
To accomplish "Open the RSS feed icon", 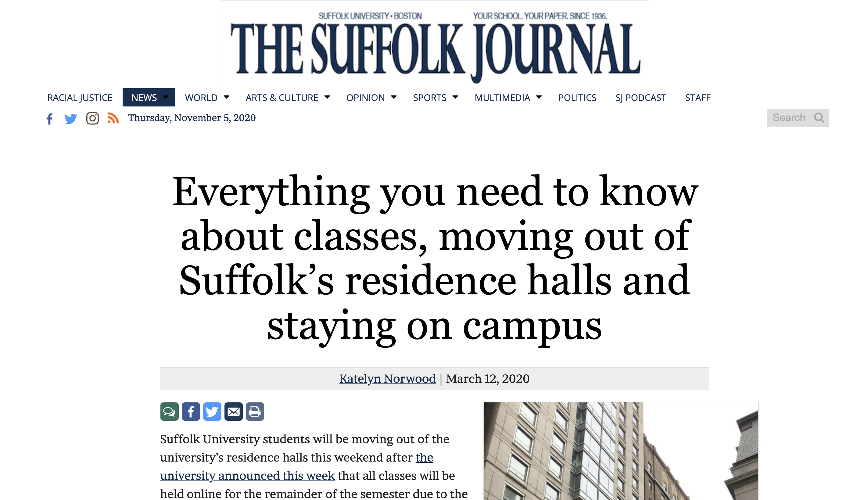I will (113, 118).
